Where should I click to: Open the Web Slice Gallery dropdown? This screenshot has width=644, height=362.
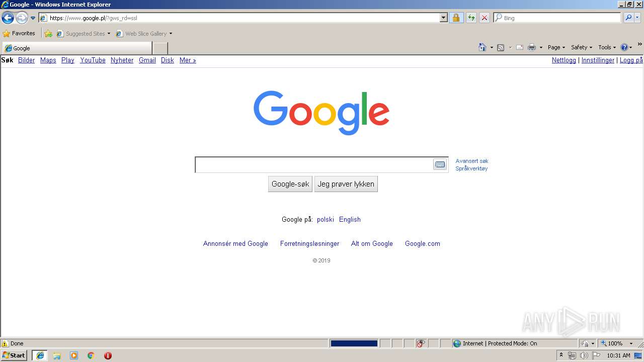click(x=144, y=34)
